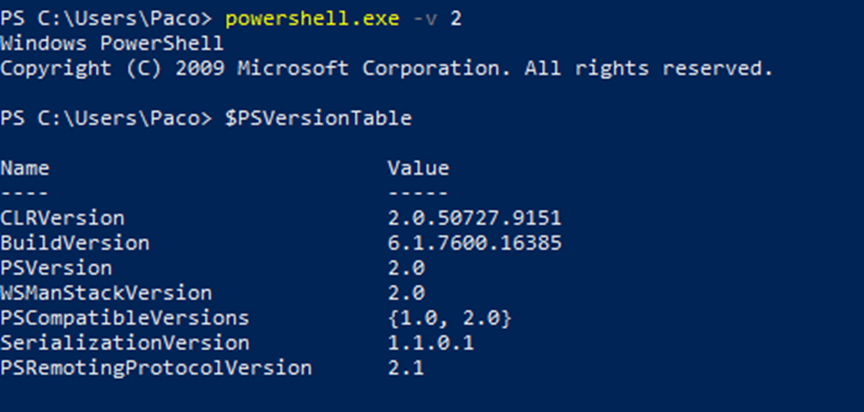The height and width of the screenshot is (412, 864).
Task: Click the PSRemotingProtocolVersion row name
Action: (x=156, y=368)
